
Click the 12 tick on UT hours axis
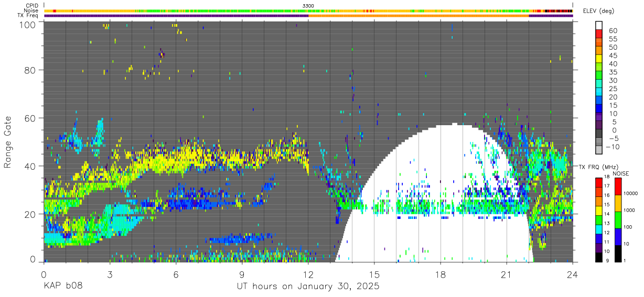tap(308, 274)
